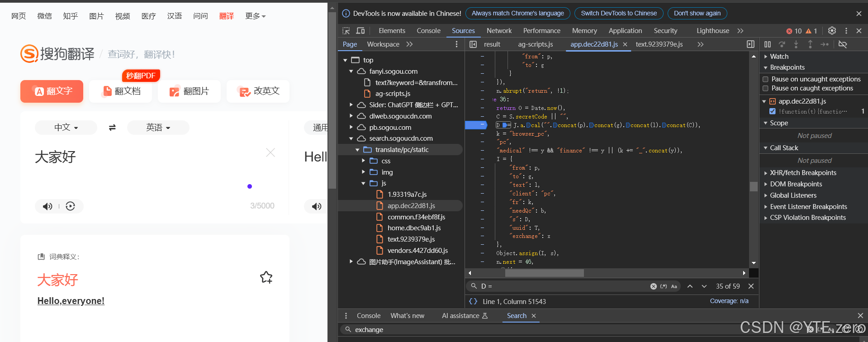Pause script execution
Viewport: 868px width, 342px height.
(768, 44)
